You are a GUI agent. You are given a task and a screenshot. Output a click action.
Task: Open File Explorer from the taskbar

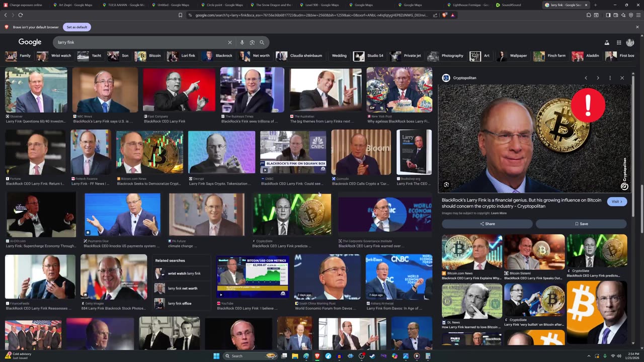pos(295,356)
